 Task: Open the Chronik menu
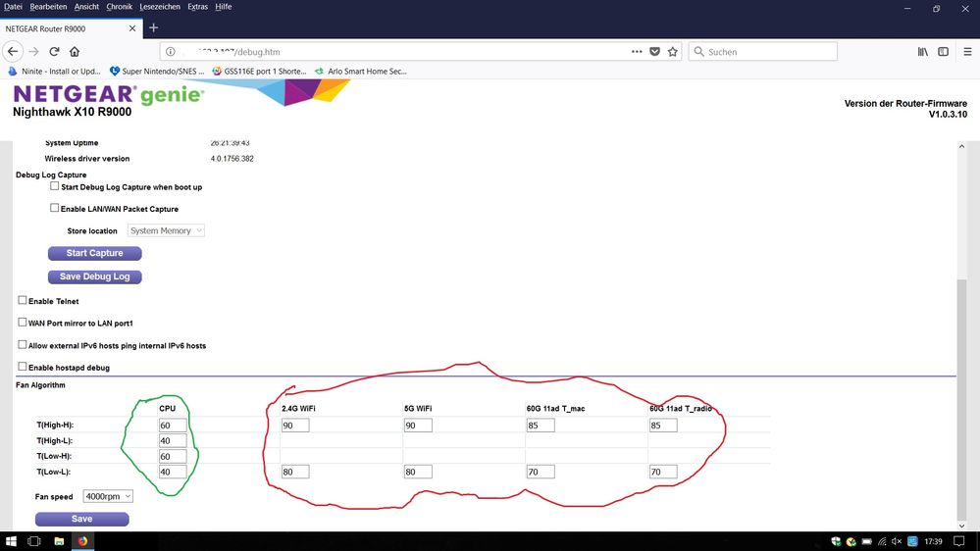(x=119, y=7)
